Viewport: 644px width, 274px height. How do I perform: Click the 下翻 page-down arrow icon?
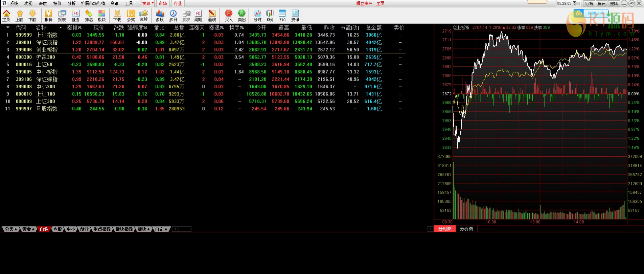(32, 16)
